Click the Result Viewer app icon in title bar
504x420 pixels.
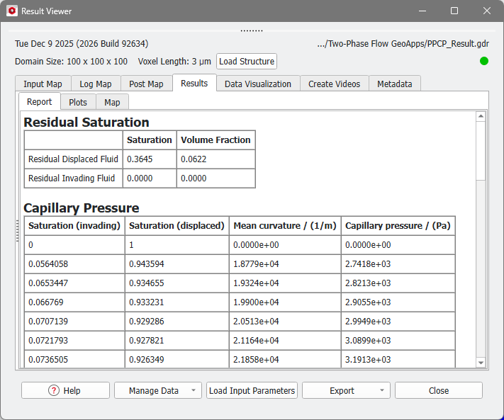click(11, 11)
